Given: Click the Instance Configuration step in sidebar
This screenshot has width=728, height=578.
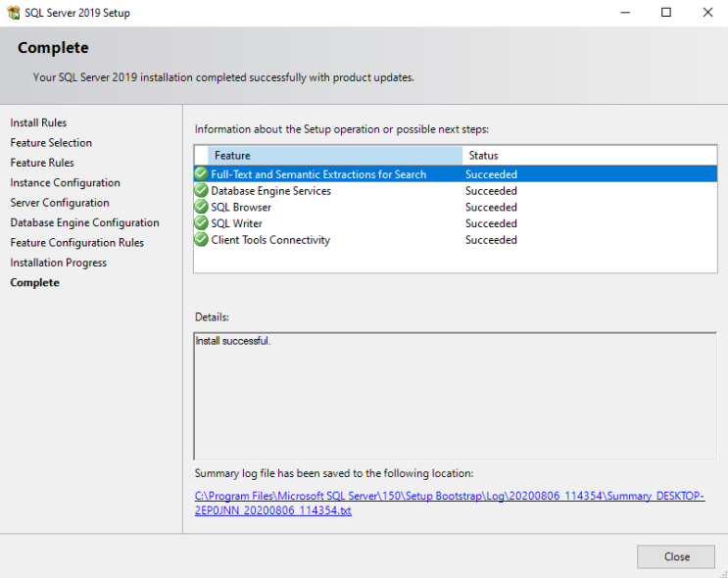Looking at the screenshot, I should (x=65, y=182).
